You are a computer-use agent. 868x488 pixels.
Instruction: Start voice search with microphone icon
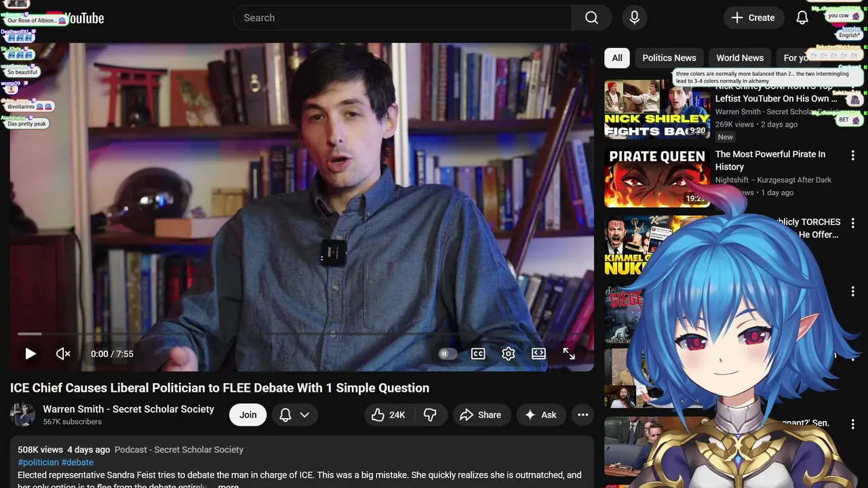(635, 18)
